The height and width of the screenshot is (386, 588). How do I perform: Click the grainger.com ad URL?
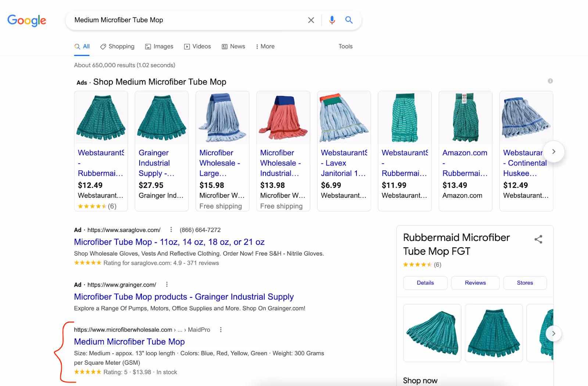coord(122,285)
